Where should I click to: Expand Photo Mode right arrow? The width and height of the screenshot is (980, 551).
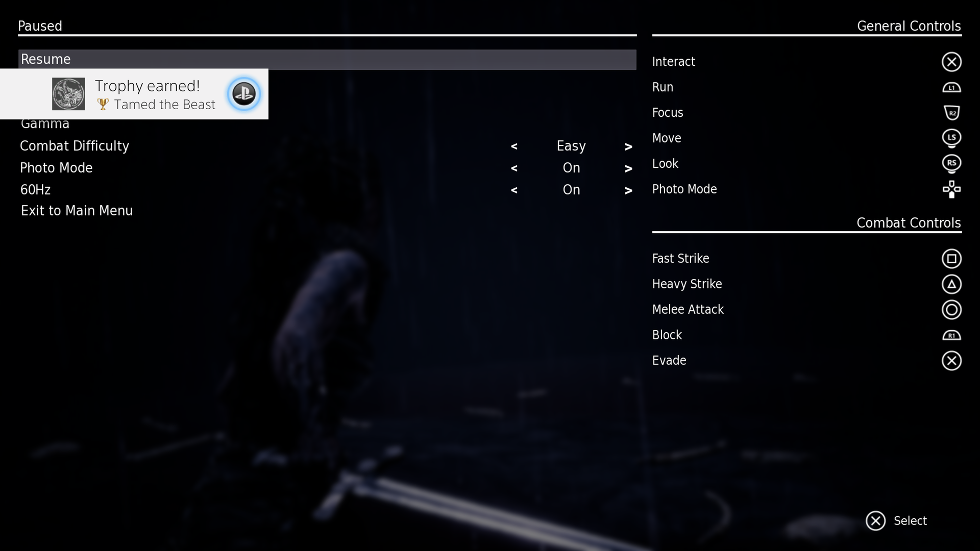627,167
